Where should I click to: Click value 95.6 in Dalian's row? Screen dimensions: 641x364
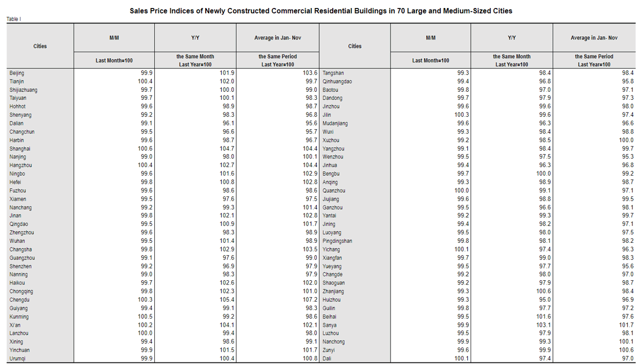[311, 123]
